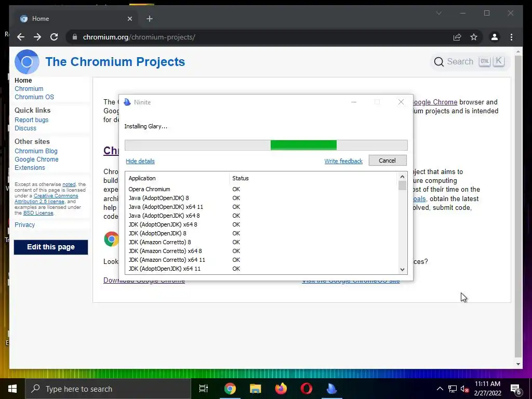Screen dimensions: 532x399
Task: Click the Ninite app icon in its title bar
Action: tap(127, 102)
